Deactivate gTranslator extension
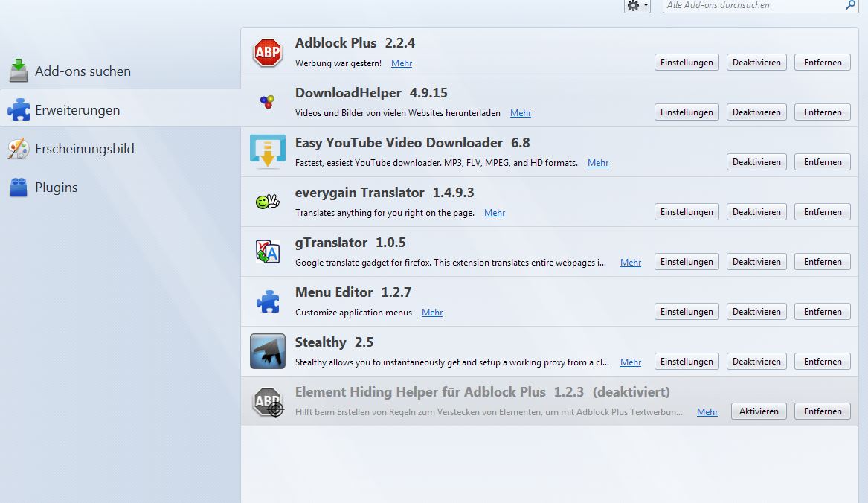The image size is (868, 503). 756,261
